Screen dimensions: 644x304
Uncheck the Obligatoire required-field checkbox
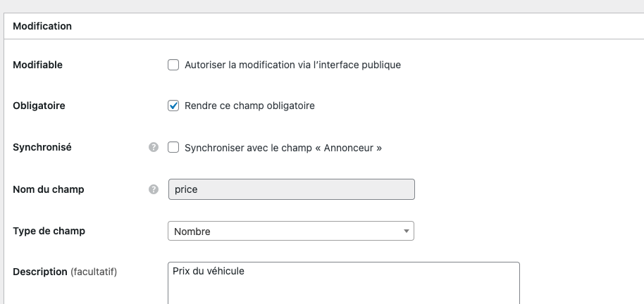tap(173, 106)
